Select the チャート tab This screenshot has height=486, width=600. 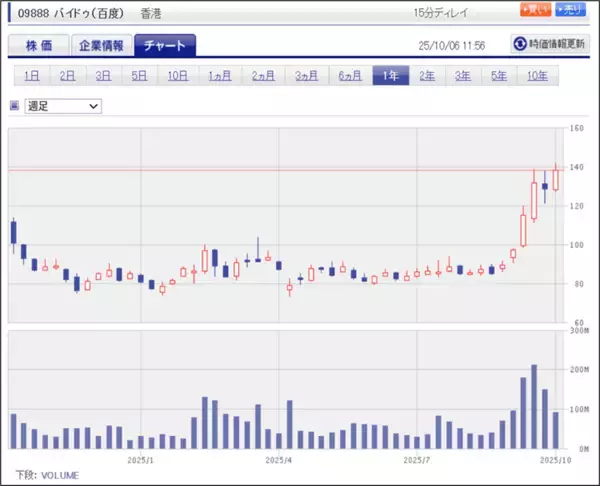tap(165, 46)
